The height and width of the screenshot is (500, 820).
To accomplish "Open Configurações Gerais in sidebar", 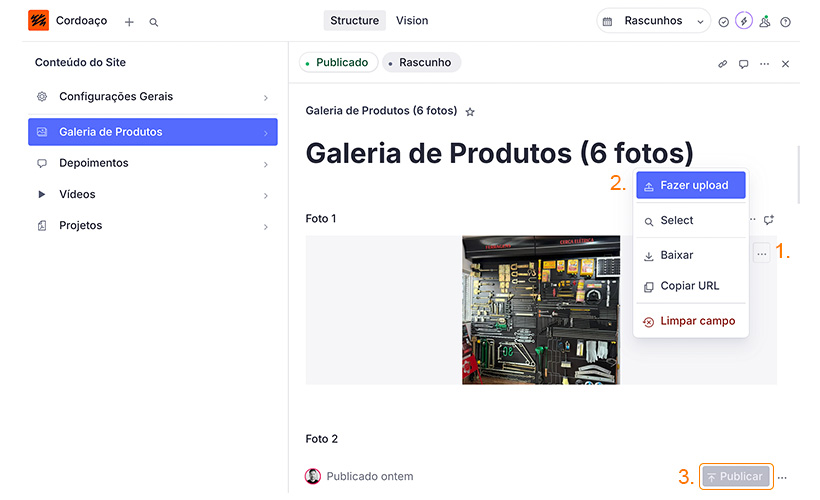I will [153, 97].
